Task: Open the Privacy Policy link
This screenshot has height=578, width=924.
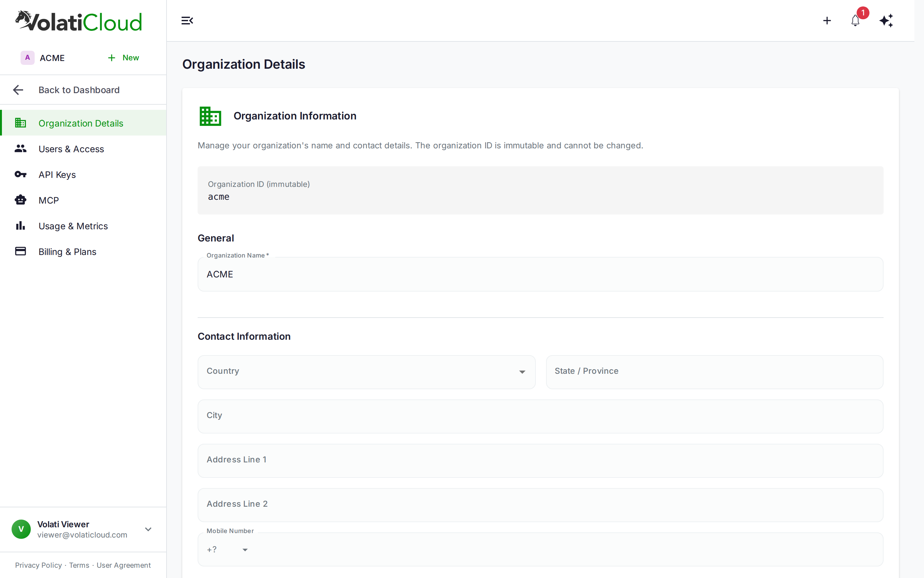Action: tap(38, 565)
